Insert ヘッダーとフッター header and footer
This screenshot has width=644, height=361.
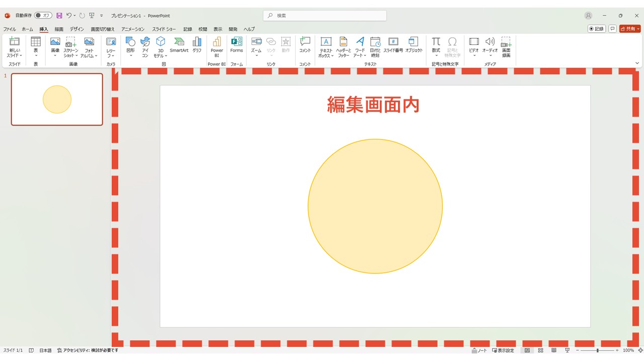pos(344,47)
